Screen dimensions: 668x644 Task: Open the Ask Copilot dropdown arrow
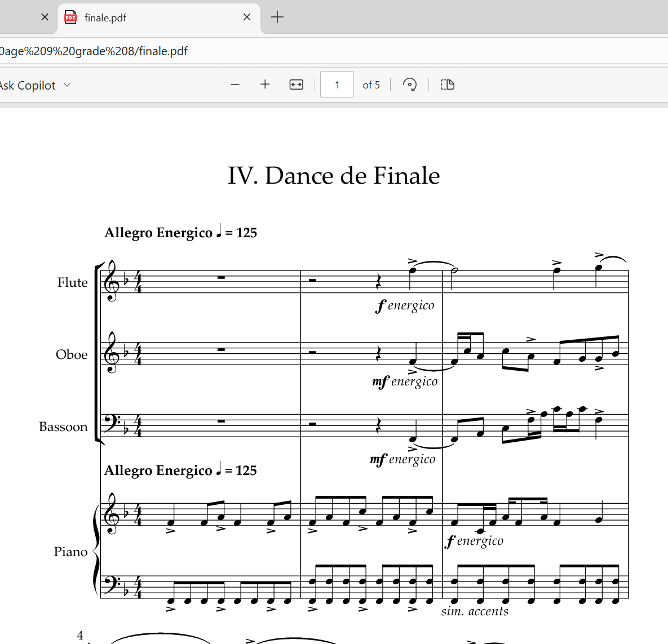click(67, 85)
